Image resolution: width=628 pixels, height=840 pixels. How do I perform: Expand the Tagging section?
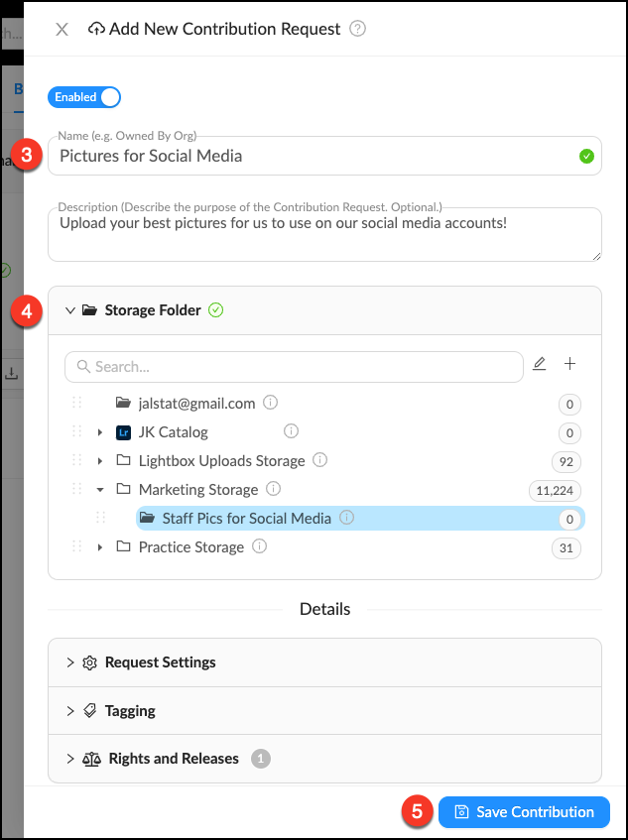point(130,711)
